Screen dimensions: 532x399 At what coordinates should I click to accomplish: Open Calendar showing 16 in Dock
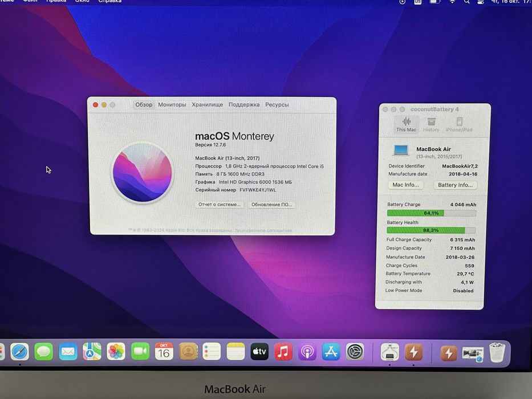click(x=164, y=352)
